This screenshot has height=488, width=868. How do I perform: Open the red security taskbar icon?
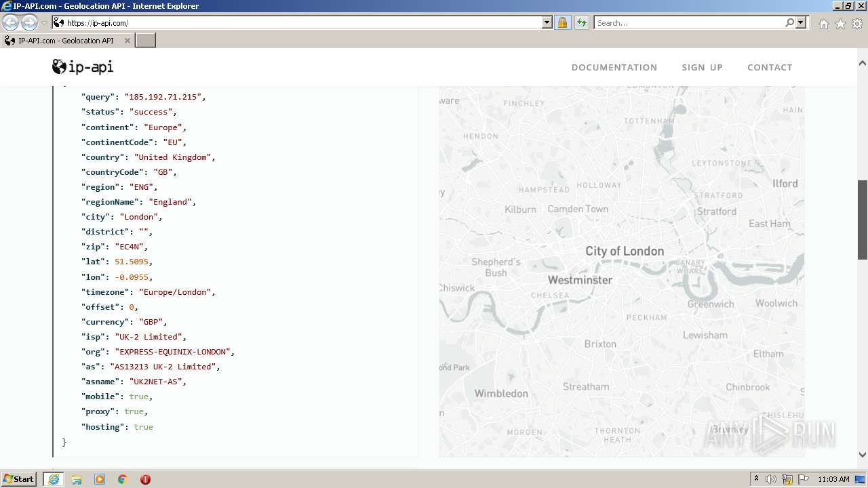pos(145,479)
